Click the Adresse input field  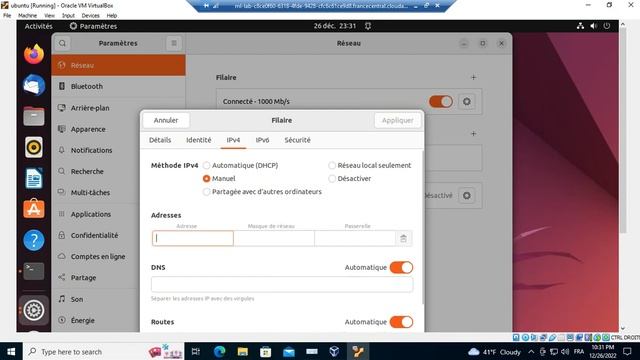[193, 238]
